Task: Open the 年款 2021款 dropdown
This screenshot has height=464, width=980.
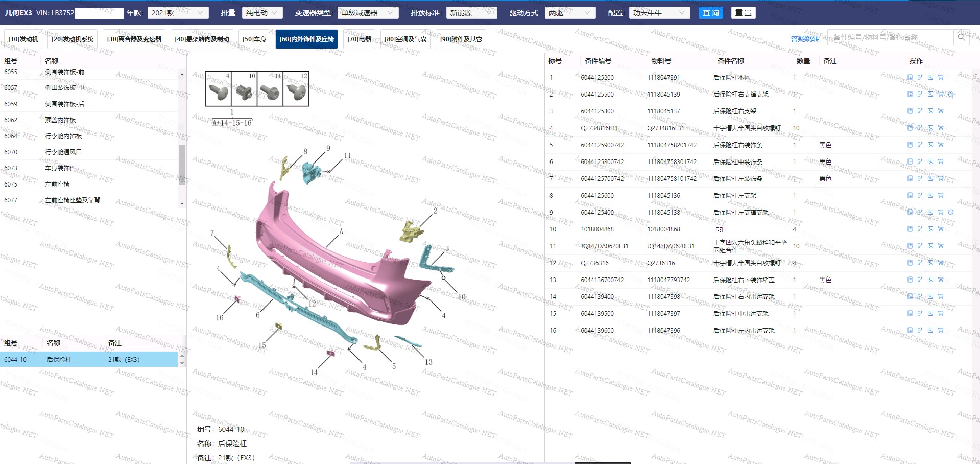Action: click(x=178, y=13)
